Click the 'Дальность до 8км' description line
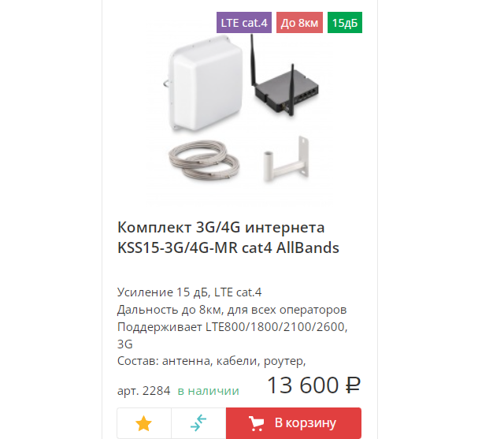Image resolution: width=504 pixels, height=439 pixels. click(x=232, y=310)
